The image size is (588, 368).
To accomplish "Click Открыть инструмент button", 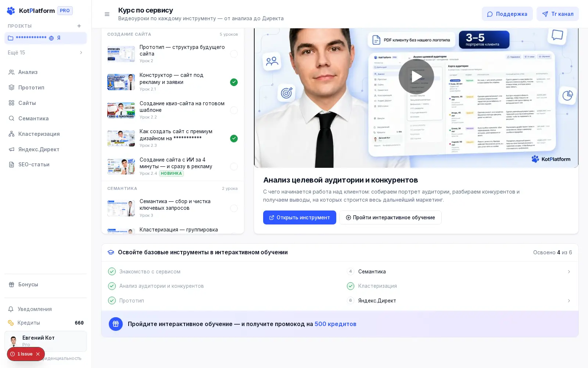I will click(300, 217).
